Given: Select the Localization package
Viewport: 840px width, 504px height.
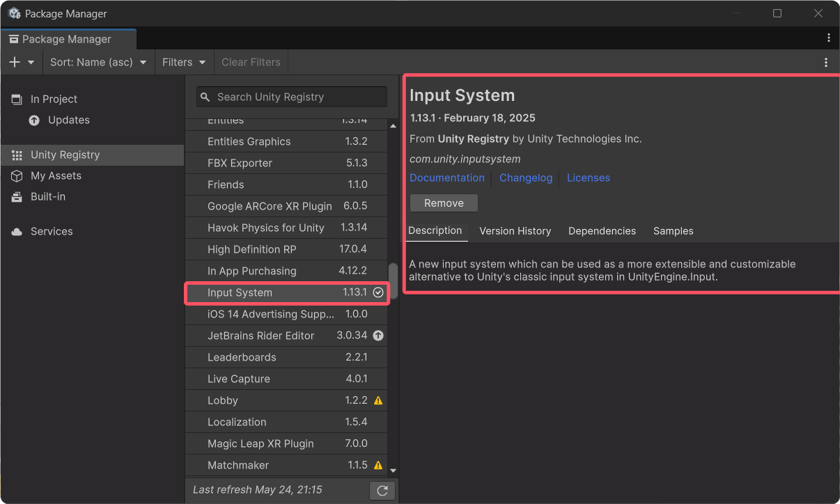Looking at the screenshot, I should (286, 422).
